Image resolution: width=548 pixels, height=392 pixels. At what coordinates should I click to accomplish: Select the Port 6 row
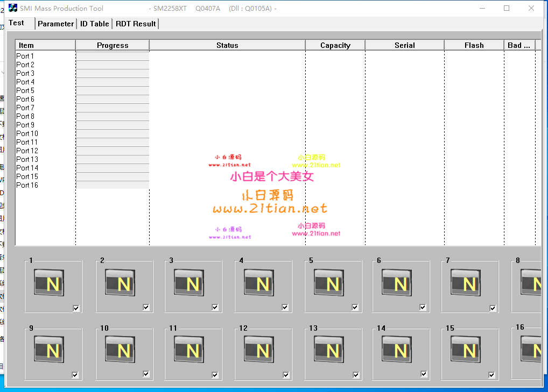[25, 99]
